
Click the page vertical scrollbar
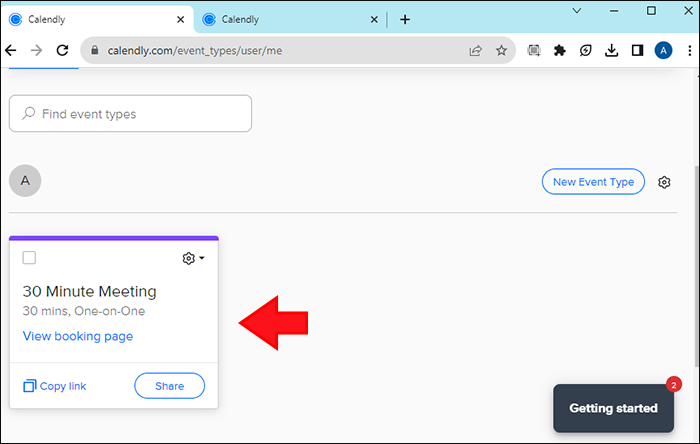click(x=696, y=268)
